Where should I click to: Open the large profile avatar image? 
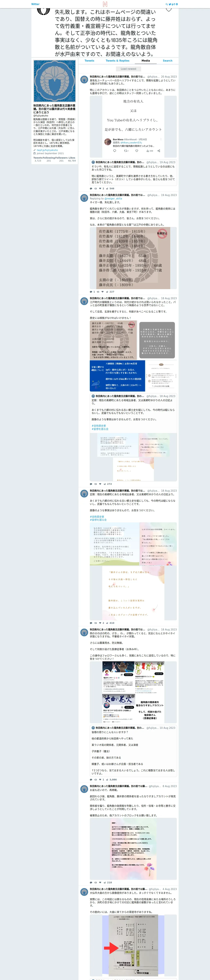click(54, 81)
